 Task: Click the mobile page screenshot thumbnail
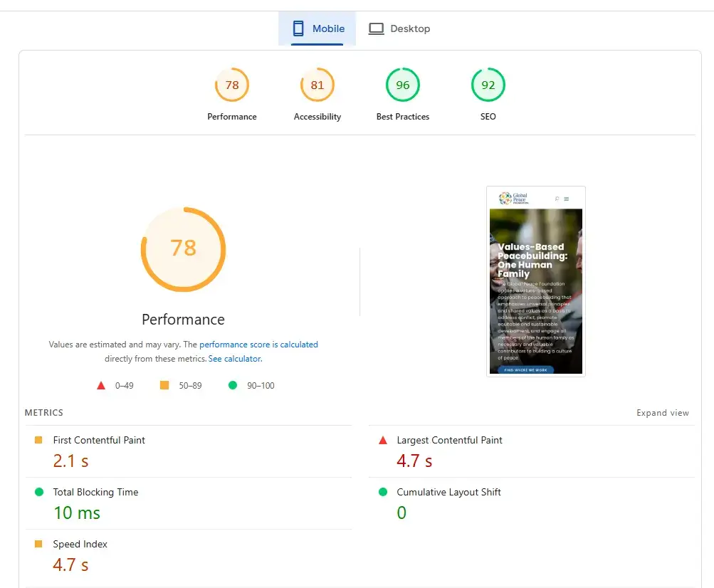(535, 281)
